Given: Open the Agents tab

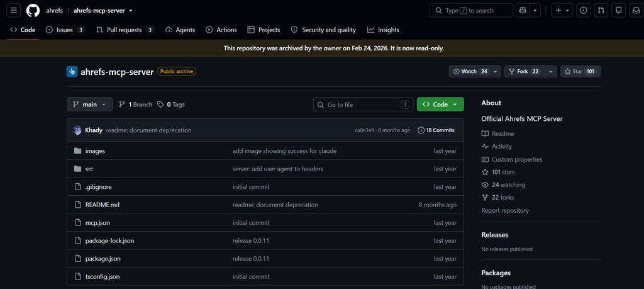Looking at the screenshot, I should pos(180,30).
